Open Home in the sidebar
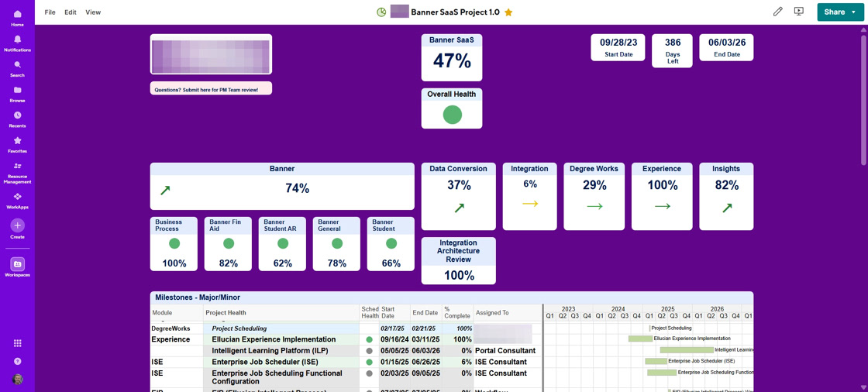 17,17
